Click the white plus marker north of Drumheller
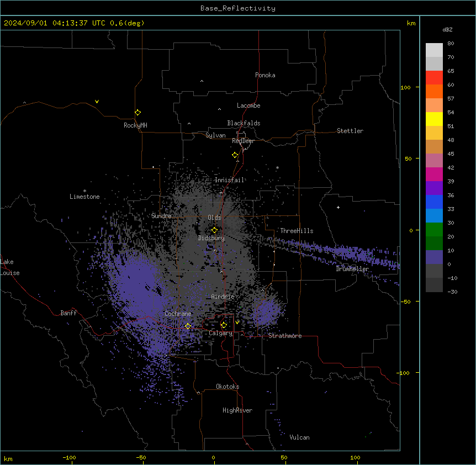The width and height of the screenshot is (476, 465). pos(338,207)
